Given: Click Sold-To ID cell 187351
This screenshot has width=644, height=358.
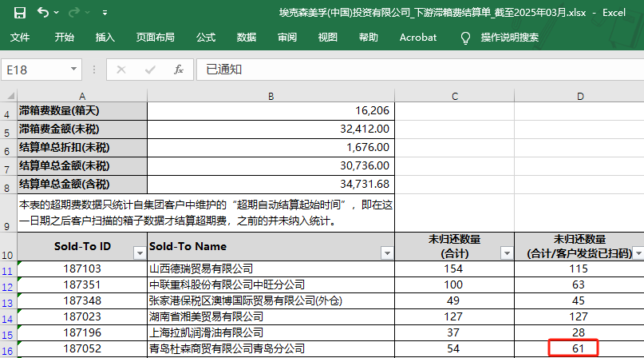Looking at the screenshot, I should click(x=82, y=284).
